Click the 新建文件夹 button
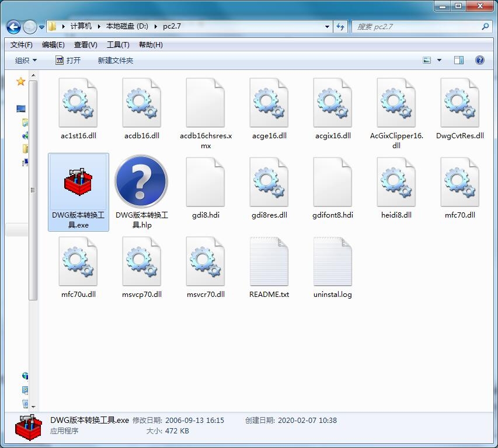This screenshot has width=498, height=448. pyautogui.click(x=115, y=60)
